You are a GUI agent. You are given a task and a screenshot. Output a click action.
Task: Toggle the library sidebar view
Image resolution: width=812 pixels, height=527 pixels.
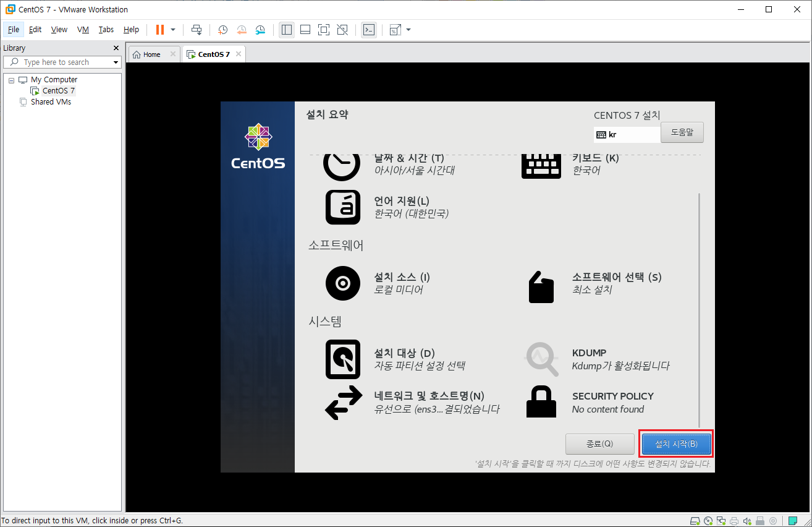tap(286, 30)
